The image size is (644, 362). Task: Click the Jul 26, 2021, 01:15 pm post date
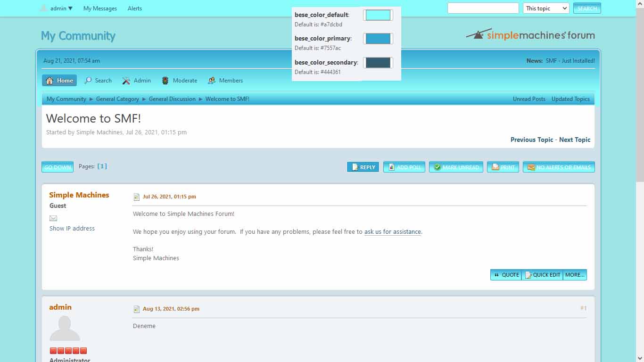coord(169,197)
